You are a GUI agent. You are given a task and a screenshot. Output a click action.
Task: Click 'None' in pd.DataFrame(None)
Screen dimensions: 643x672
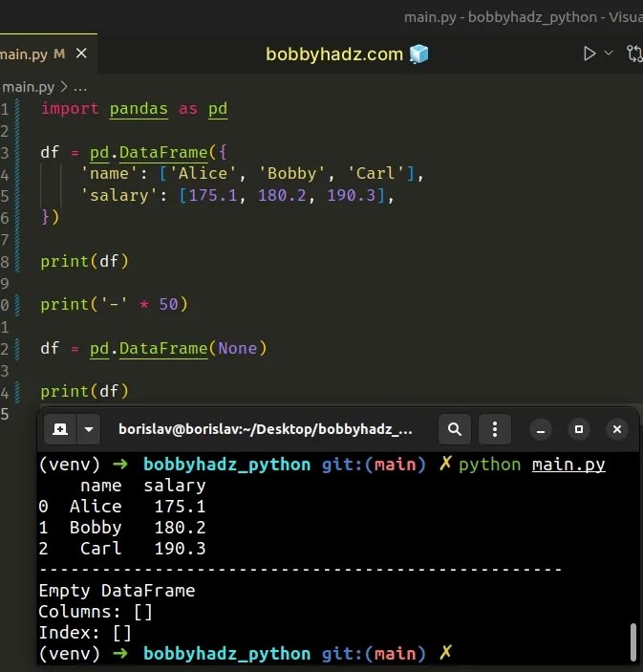[x=237, y=349]
